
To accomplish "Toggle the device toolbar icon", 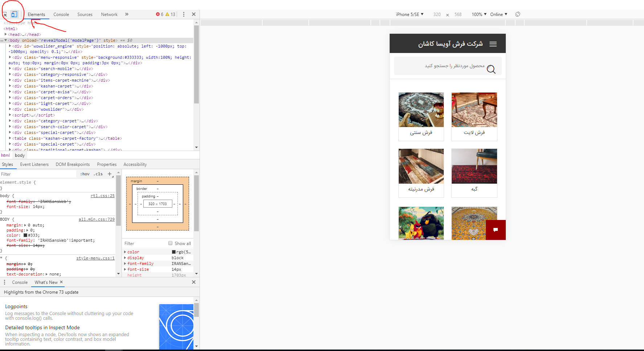I will (14, 14).
